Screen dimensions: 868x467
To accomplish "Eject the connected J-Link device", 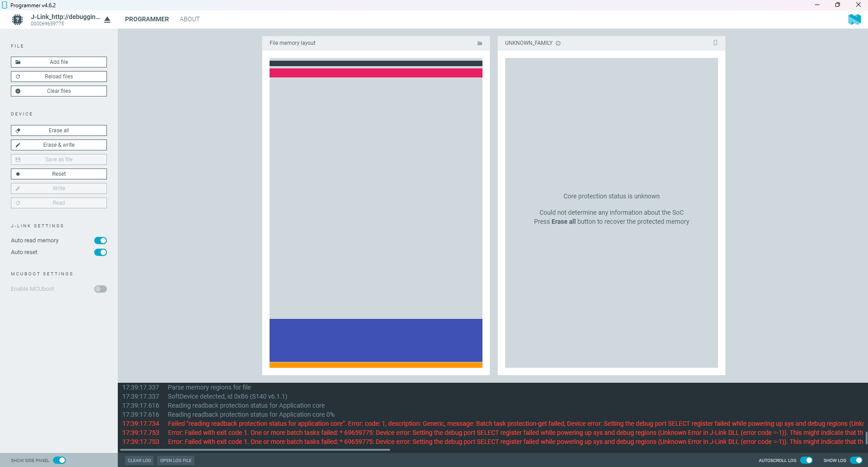I will [x=107, y=19].
